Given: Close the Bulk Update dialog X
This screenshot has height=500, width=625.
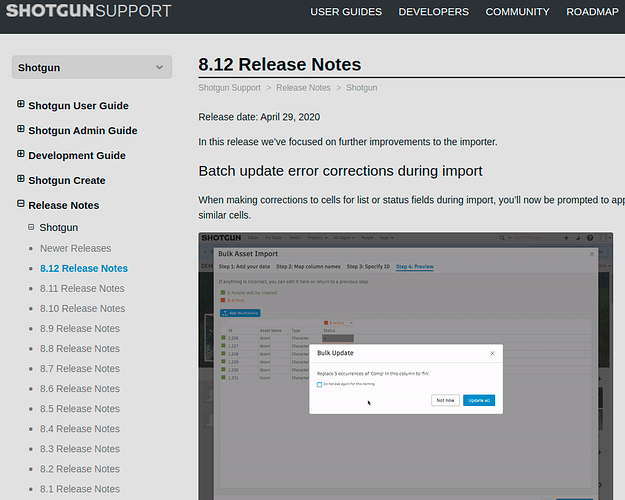Looking at the screenshot, I should point(493,353).
